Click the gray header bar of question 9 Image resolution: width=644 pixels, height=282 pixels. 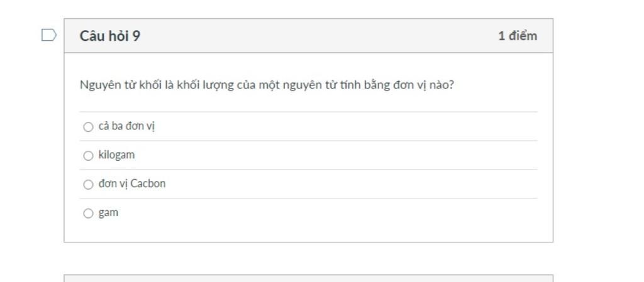pos(308,36)
